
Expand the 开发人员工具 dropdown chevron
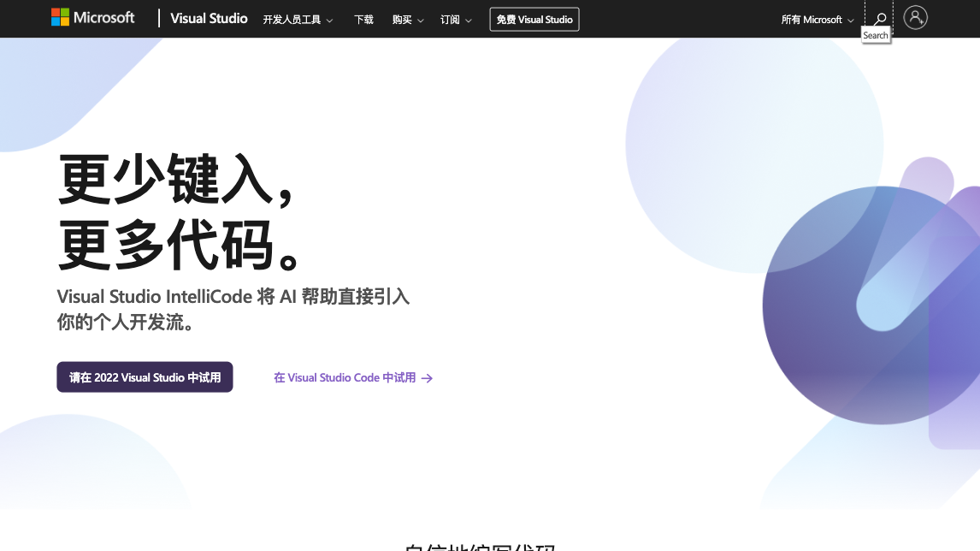point(329,21)
